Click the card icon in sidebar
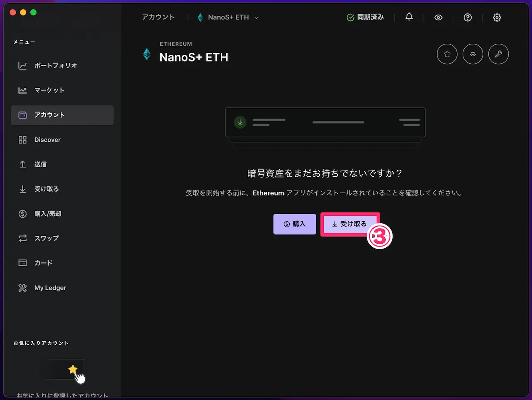 (22, 263)
